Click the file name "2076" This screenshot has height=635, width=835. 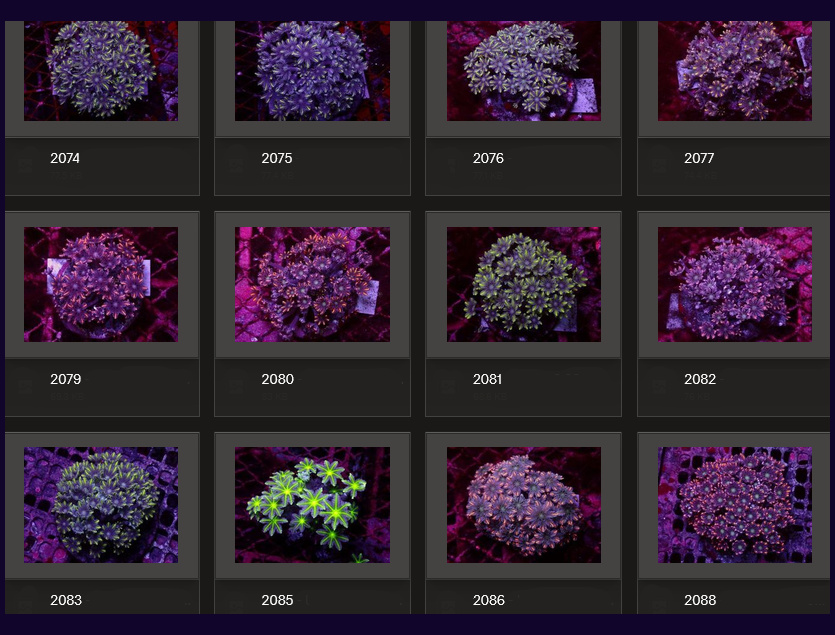coord(488,158)
